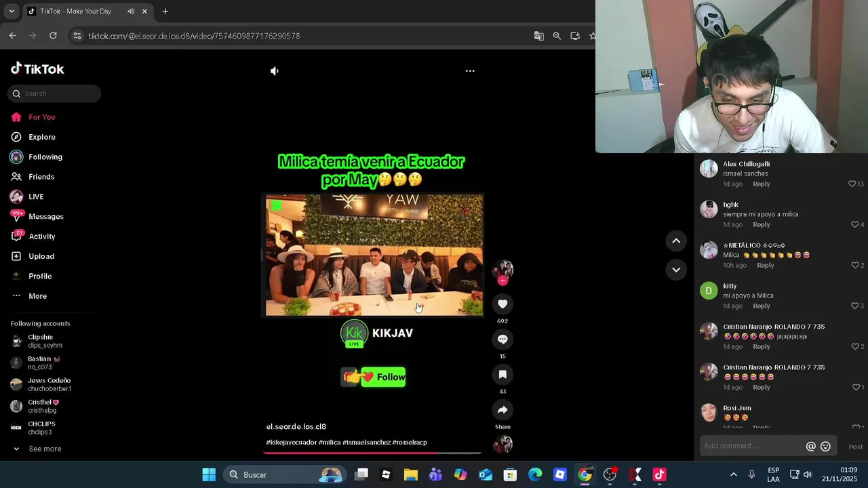Image resolution: width=868 pixels, height=488 pixels.
Task: Like kitty's comment heart
Action: point(855,306)
